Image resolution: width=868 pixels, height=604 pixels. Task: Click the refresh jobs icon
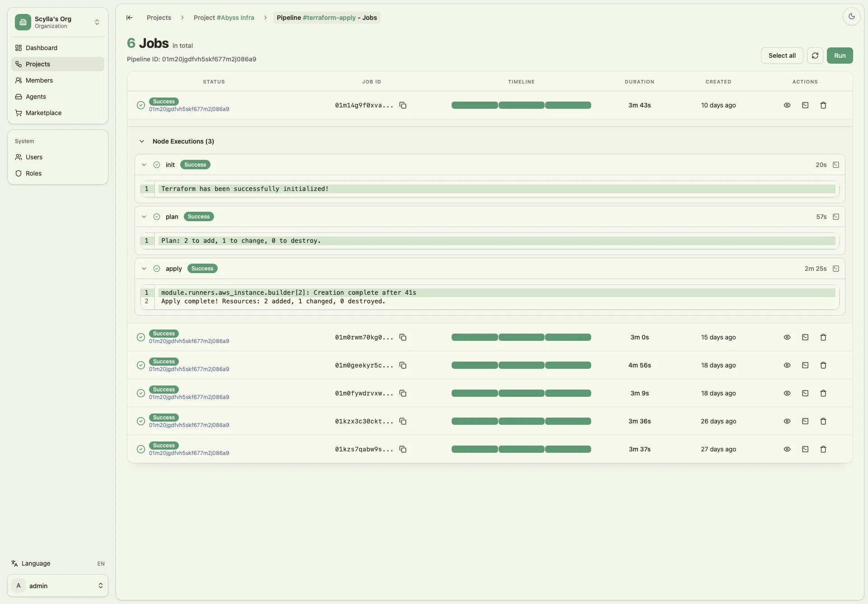pyautogui.click(x=815, y=56)
